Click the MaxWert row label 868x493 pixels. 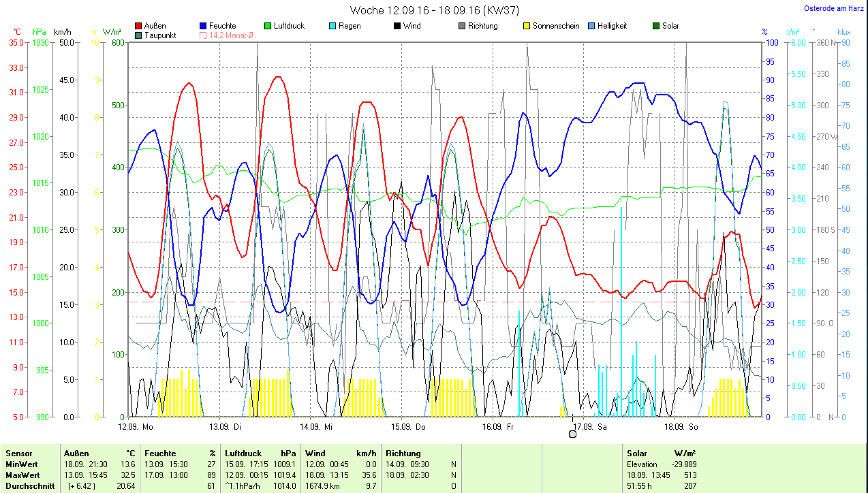[x=22, y=475]
